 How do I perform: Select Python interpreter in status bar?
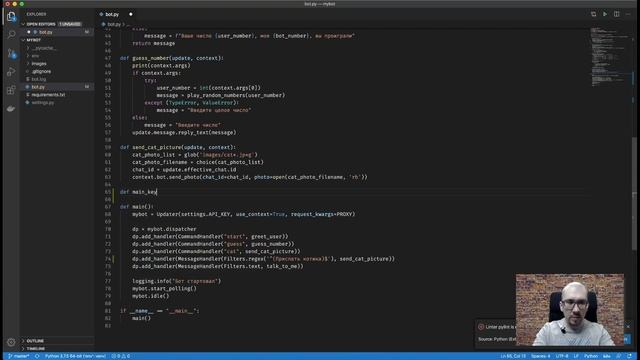(75, 356)
